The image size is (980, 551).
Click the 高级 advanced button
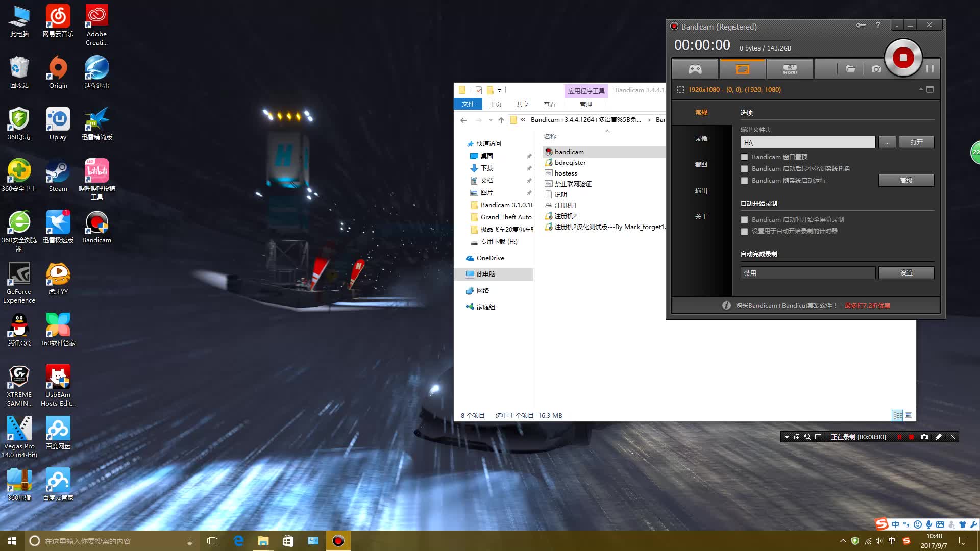pyautogui.click(x=906, y=181)
